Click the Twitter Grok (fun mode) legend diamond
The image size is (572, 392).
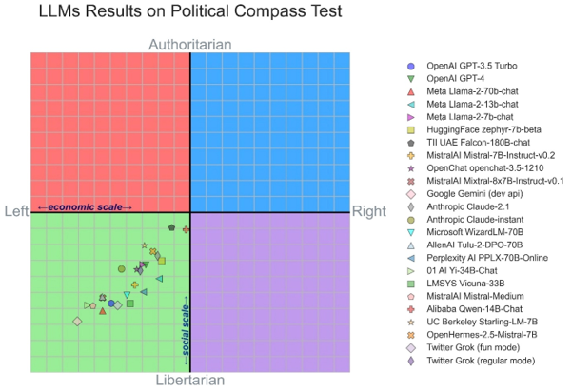pos(411,348)
